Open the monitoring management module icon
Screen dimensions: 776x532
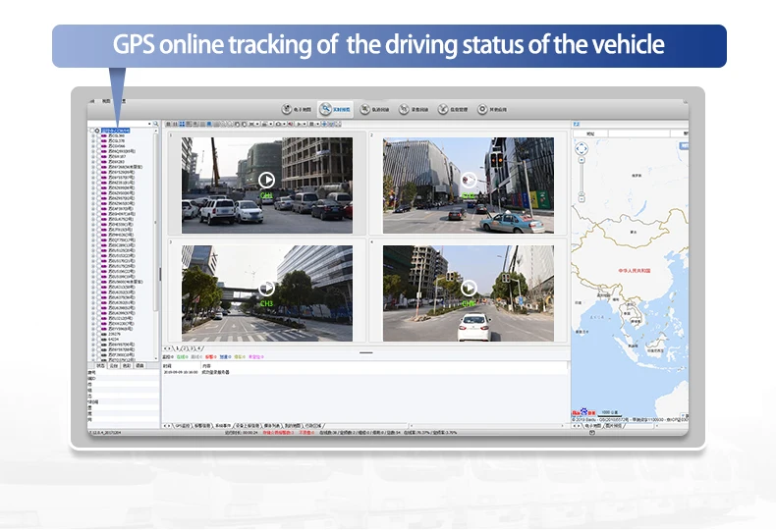coord(444,109)
